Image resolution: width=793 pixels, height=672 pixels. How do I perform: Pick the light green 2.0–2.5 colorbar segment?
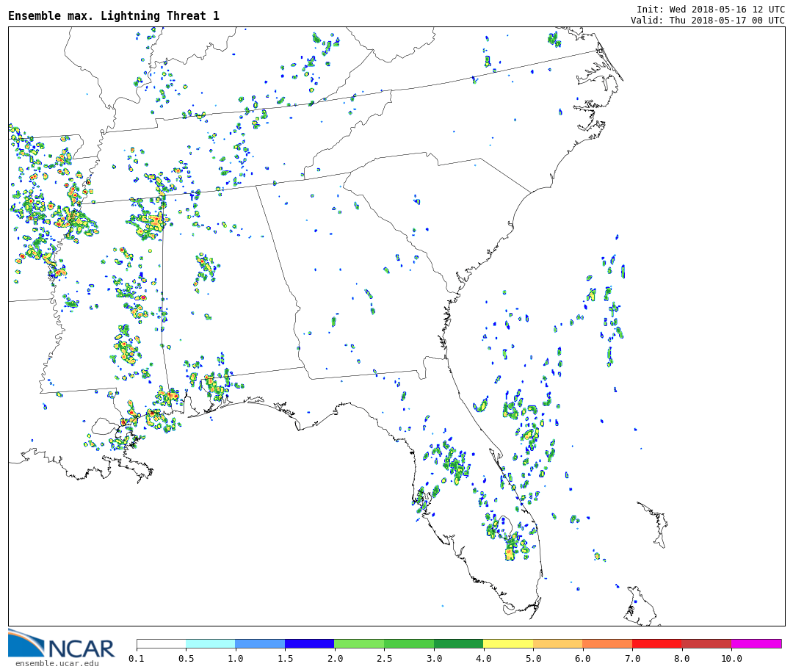click(359, 644)
